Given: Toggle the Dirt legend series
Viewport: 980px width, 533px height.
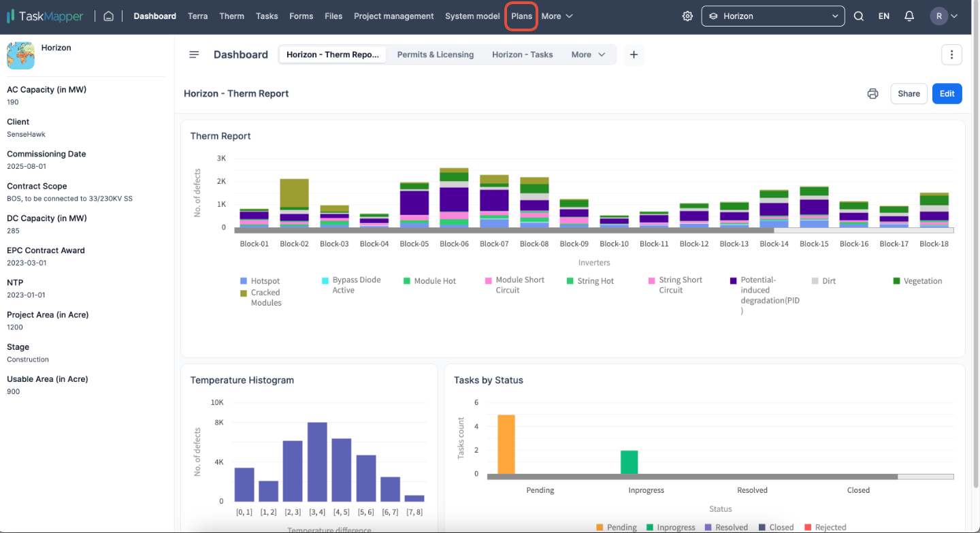Looking at the screenshot, I should tap(823, 280).
